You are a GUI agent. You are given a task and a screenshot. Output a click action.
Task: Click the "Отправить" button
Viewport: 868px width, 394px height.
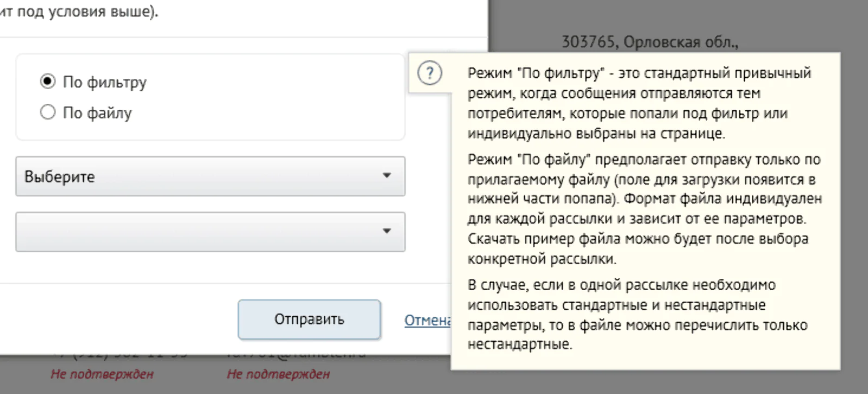[309, 319]
